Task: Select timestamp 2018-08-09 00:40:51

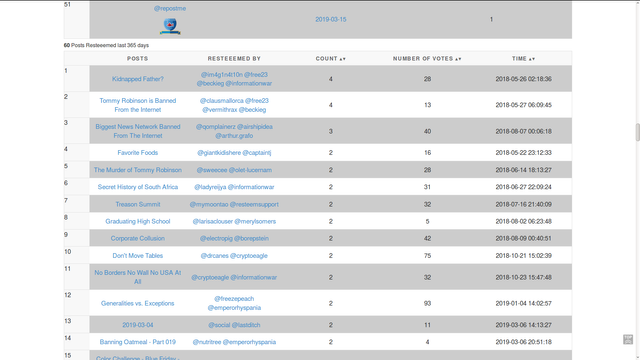Action: (x=524, y=238)
